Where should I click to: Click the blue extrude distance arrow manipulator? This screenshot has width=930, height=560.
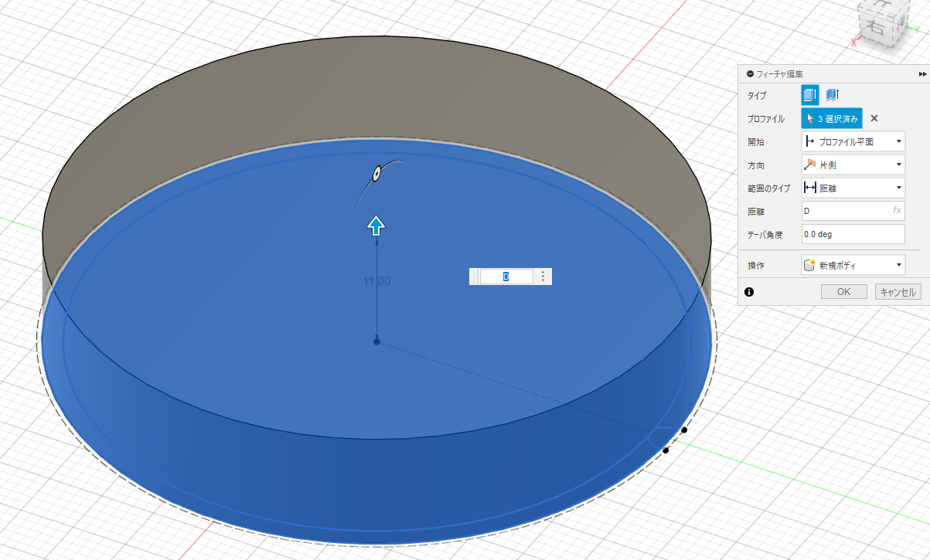pyautogui.click(x=376, y=226)
